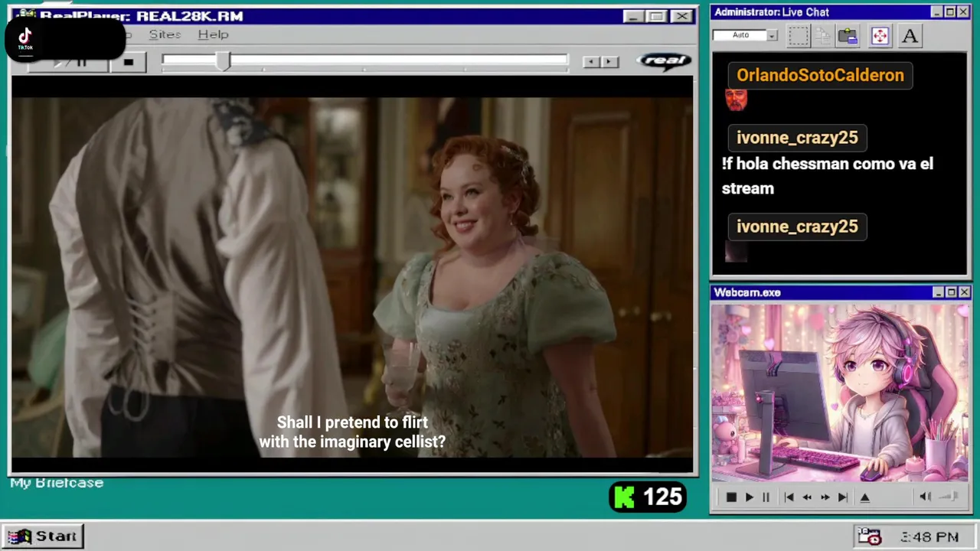Click the stop button in RealPlayer

point(129,63)
